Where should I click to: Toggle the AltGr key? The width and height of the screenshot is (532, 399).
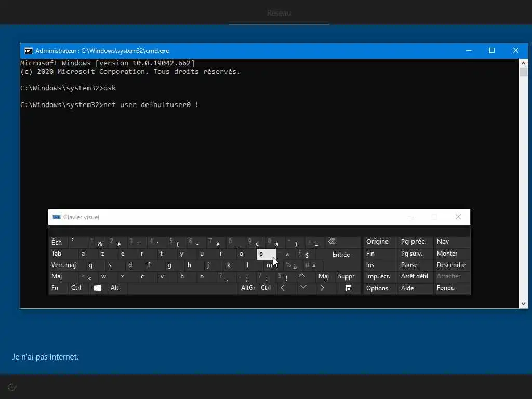(x=248, y=288)
